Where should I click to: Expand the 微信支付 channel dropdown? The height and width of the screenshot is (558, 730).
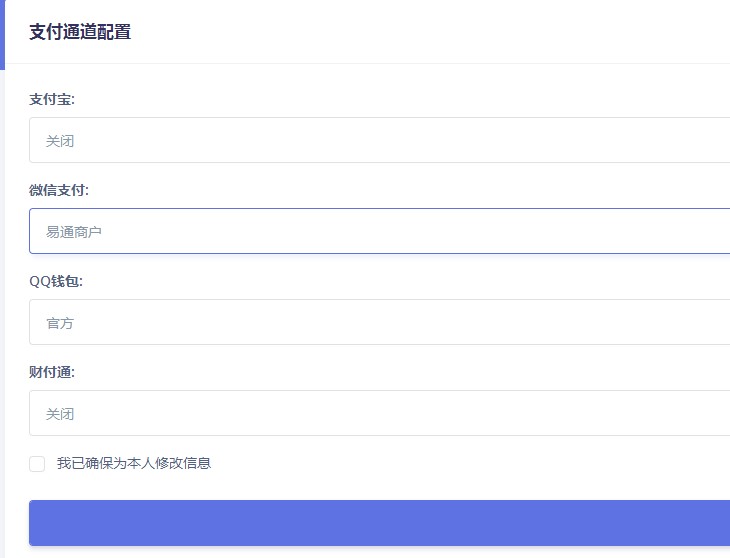point(380,231)
